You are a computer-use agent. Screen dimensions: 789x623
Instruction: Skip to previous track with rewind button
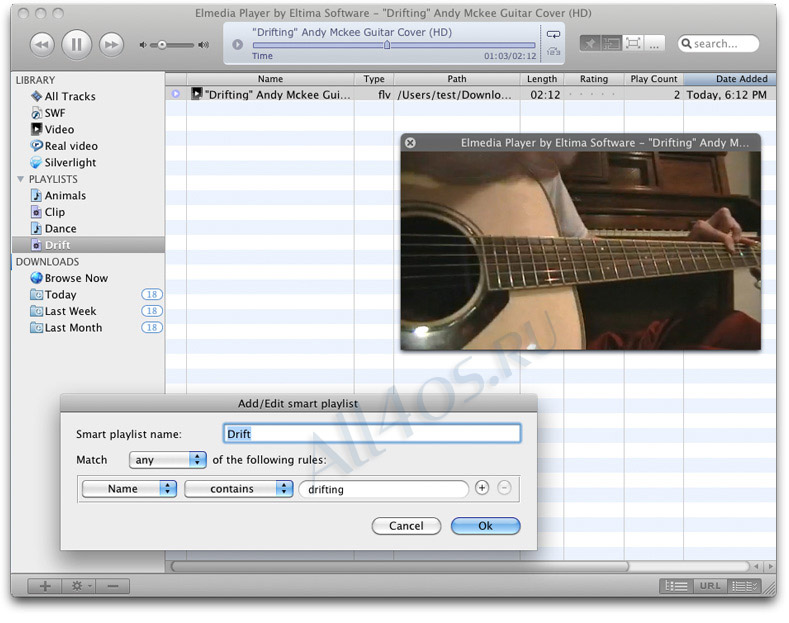point(42,45)
